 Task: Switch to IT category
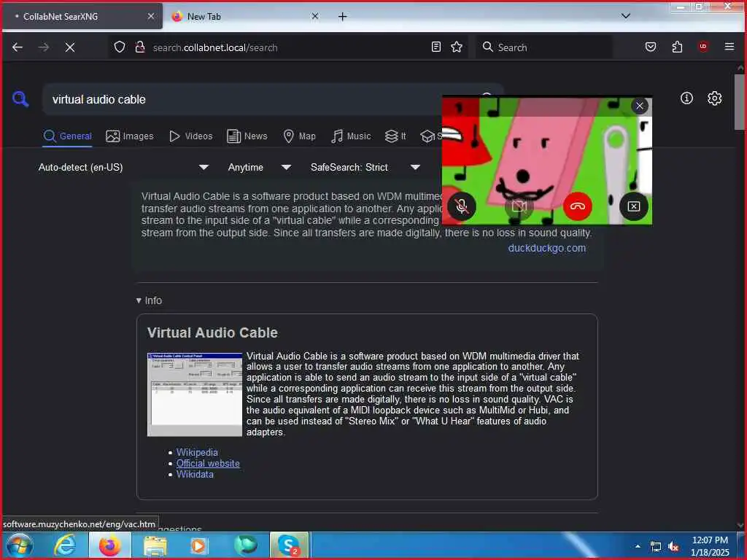(x=395, y=136)
